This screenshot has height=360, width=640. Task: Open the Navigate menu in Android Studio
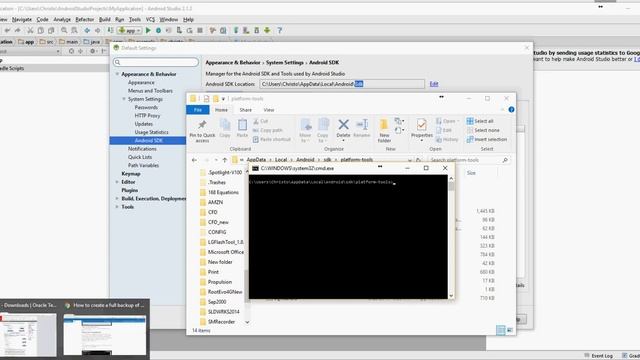(x=22, y=19)
